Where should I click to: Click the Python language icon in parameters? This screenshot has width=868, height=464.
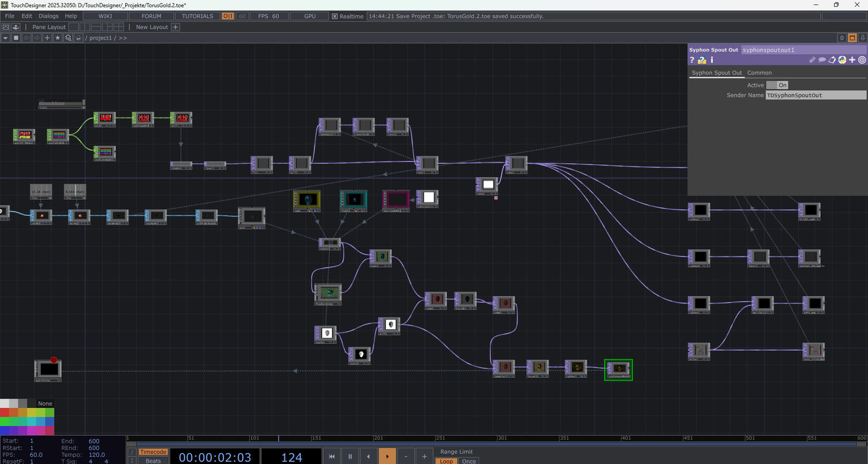tap(842, 60)
